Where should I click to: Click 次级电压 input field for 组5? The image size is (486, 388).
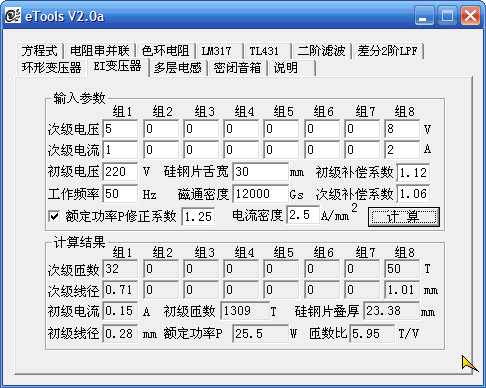point(281,129)
